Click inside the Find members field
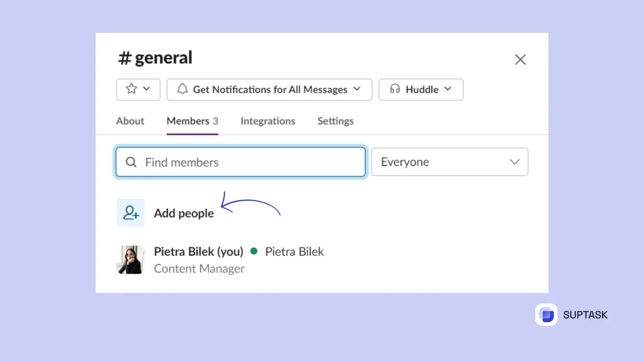The width and height of the screenshot is (644, 362). 240,162
